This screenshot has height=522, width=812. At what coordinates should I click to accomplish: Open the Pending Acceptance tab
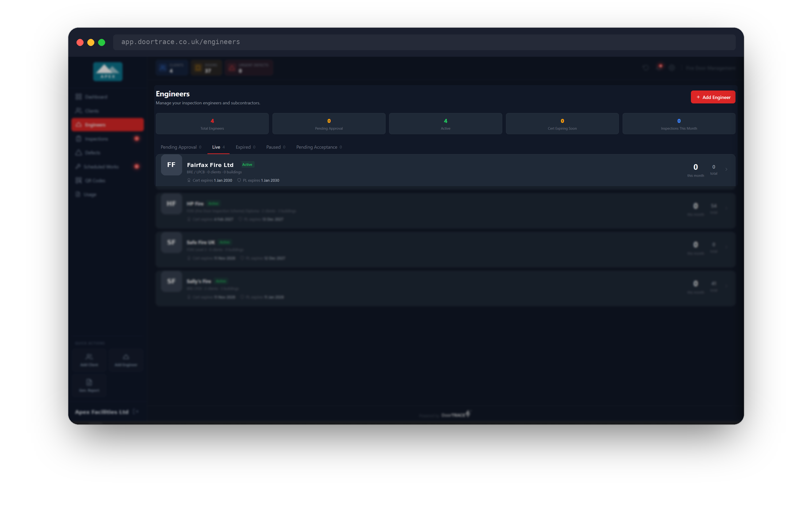click(x=319, y=147)
